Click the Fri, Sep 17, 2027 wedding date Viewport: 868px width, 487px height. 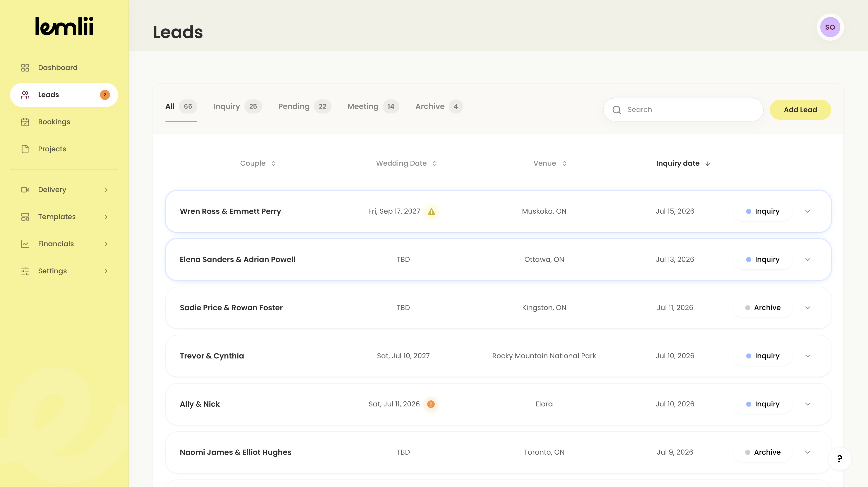point(394,212)
